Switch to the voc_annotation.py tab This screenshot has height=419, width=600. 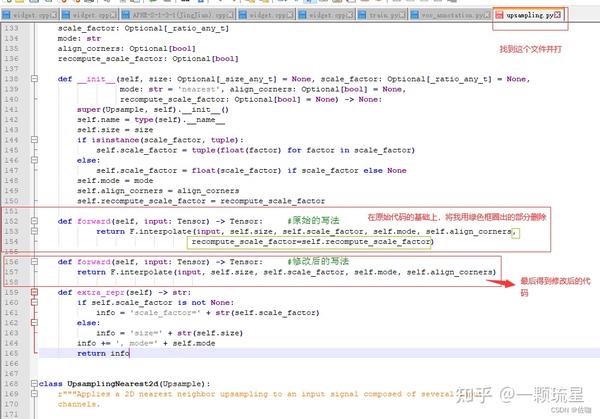pyautogui.click(x=450, y=15)
